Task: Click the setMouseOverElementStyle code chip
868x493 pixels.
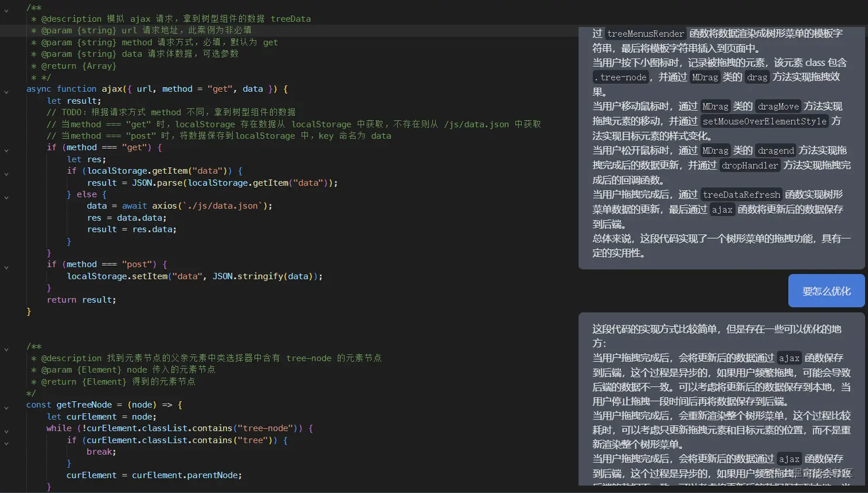Action: tap(764, 122)
